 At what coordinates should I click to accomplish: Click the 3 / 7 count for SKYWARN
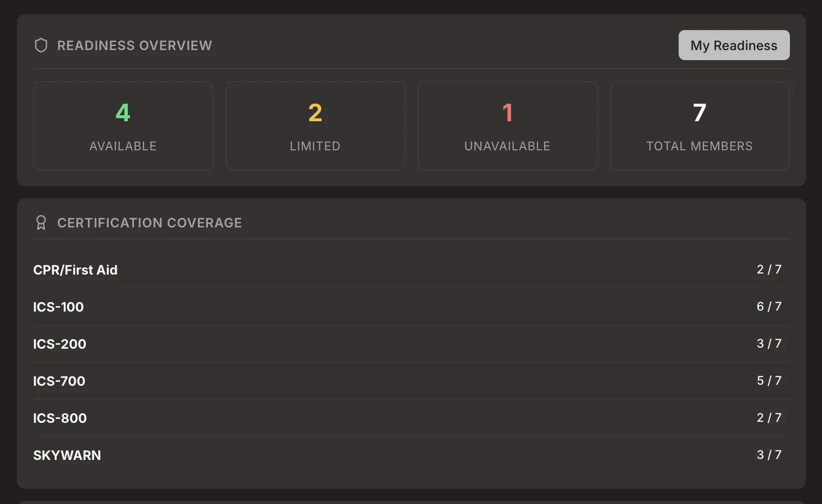[769, 455]
